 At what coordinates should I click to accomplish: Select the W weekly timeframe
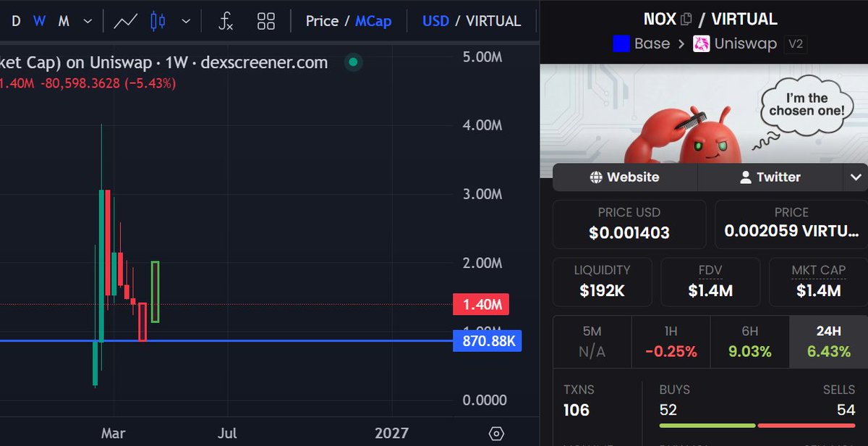tap(39, 21)
